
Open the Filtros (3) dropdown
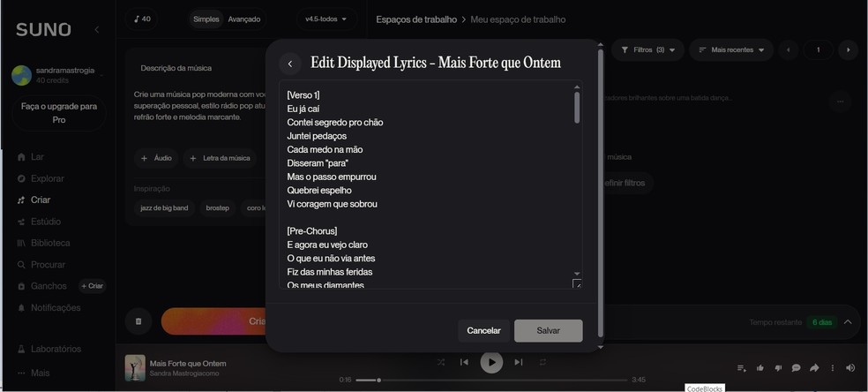click(x=647, y=49)
